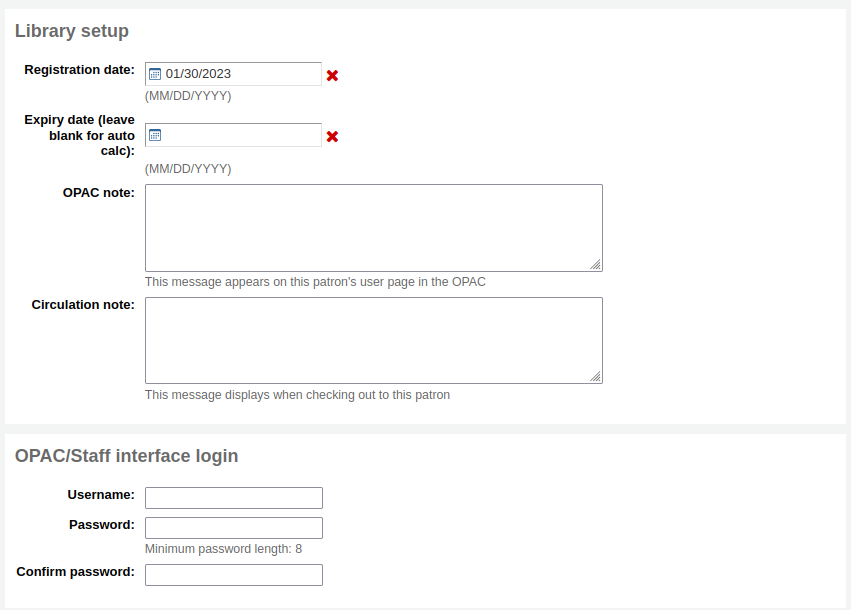Click the Expiry date field label
Screen dimensions: 851x610
pos(79,135)
